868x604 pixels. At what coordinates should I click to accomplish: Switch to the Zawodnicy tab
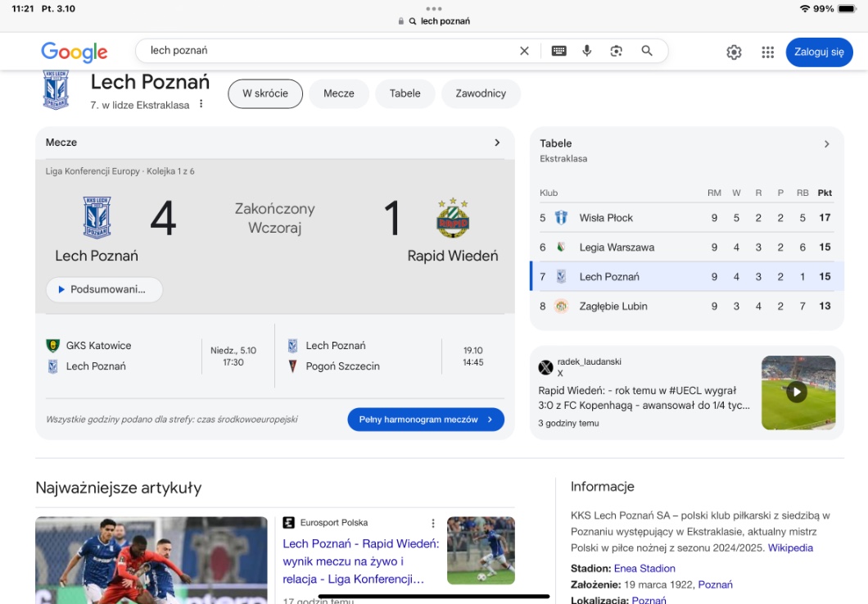[x=481, y=93]
